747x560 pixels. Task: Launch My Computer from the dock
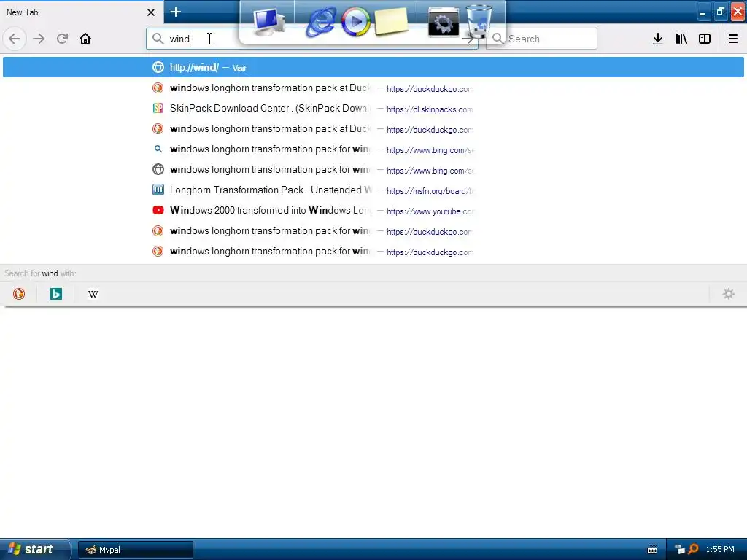[268, 21]
